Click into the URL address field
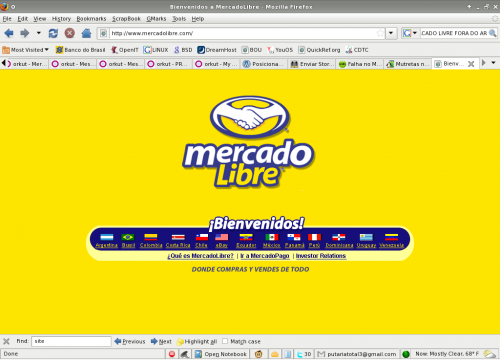500x360 pixels. tap(243, 33)
